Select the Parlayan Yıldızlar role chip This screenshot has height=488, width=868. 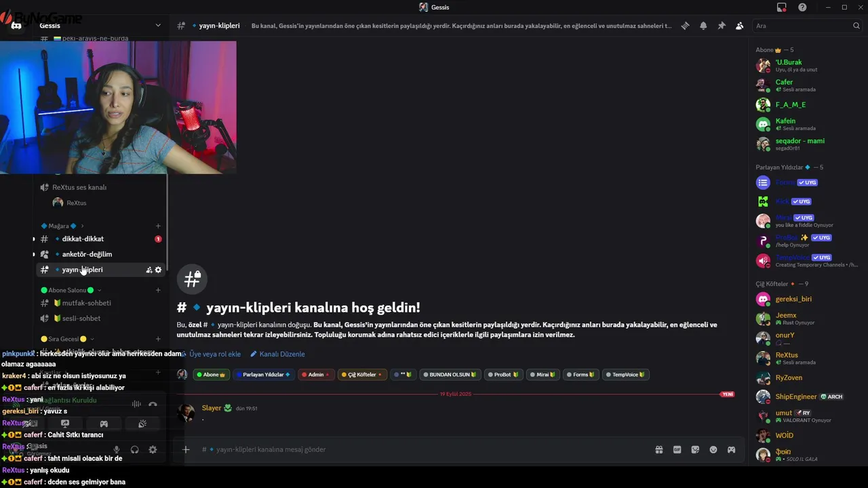[264, 374]
